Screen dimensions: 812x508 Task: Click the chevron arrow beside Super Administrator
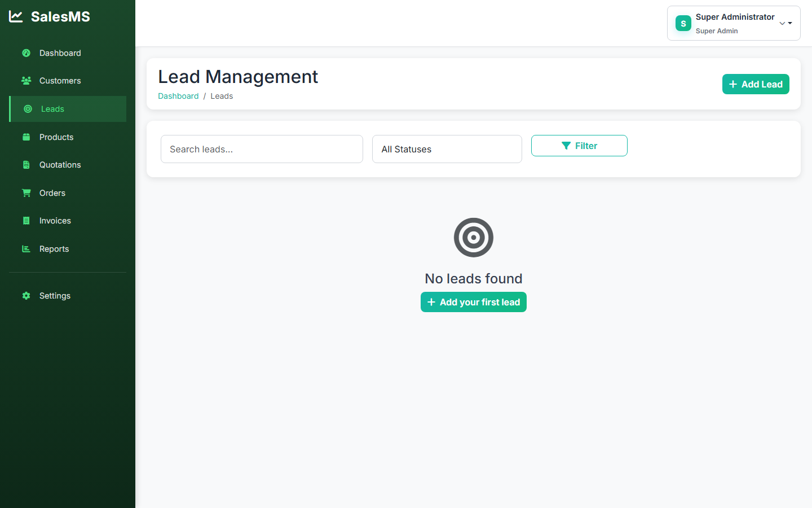click(783, 23)
